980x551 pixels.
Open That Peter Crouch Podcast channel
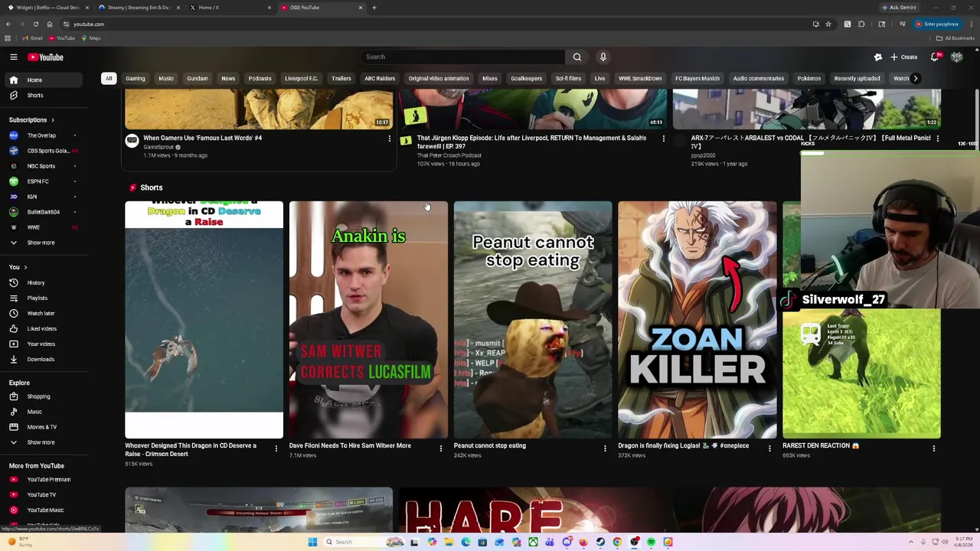click(449, 155)
